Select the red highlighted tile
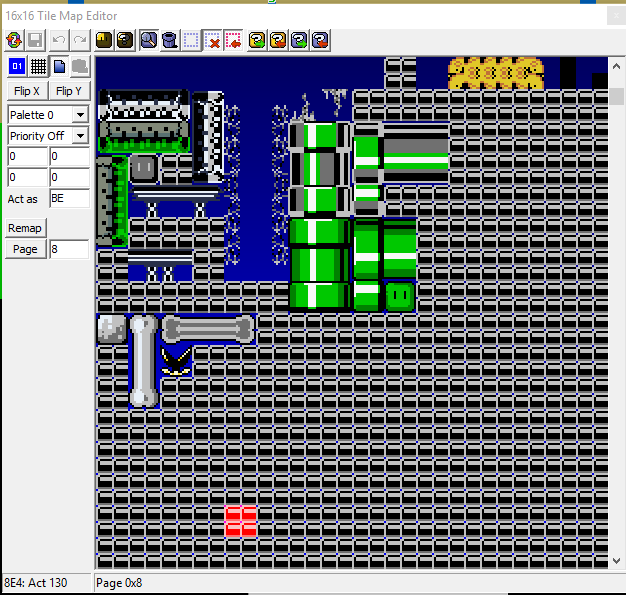626x595 pixels. tap(240, 521)
